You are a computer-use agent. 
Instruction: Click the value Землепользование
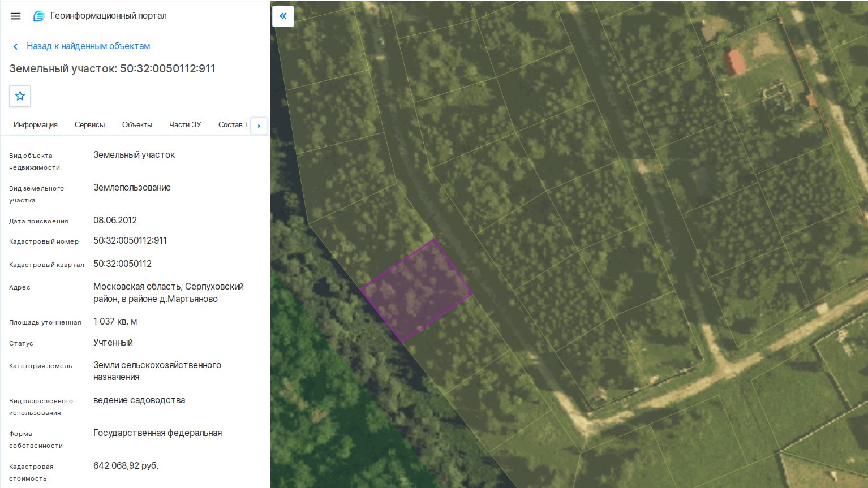(x=132, y=188)
